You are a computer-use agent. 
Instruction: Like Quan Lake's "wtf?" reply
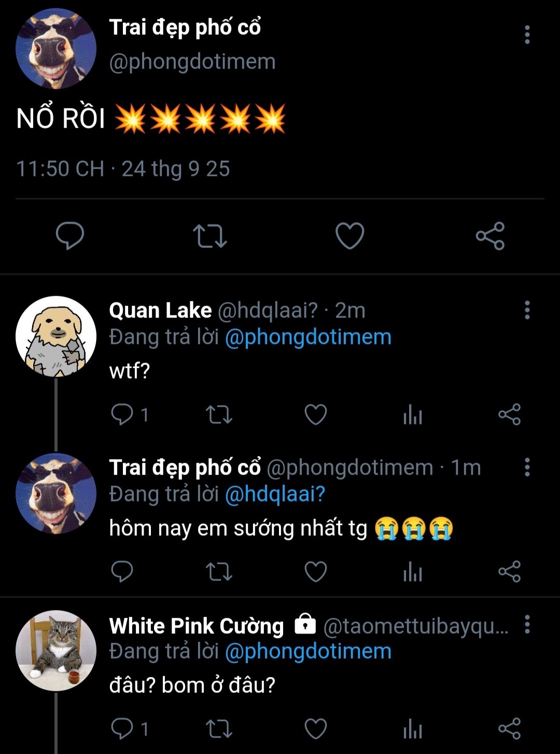[315, 414]
